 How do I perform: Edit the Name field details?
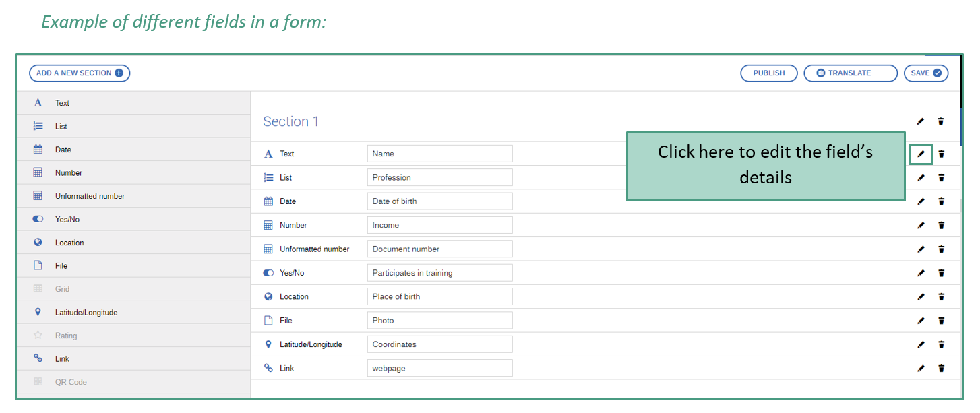(921, 154)
